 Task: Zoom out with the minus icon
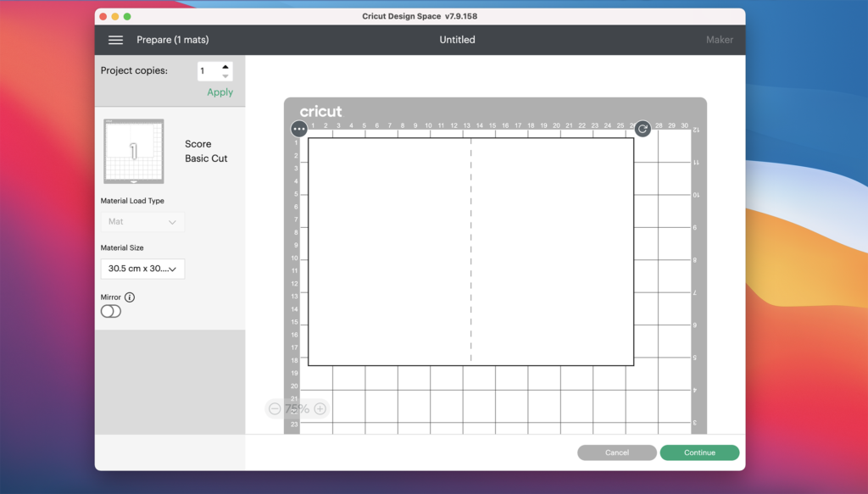275,408
